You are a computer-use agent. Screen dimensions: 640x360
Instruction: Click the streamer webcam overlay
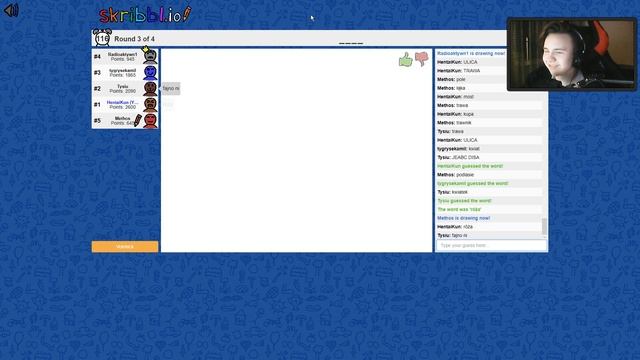click(571, 54)
